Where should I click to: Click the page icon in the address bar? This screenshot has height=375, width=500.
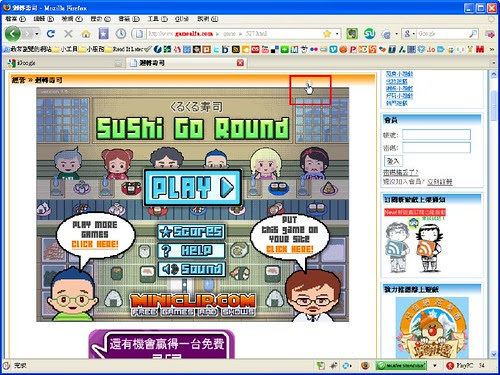point(139,34)
